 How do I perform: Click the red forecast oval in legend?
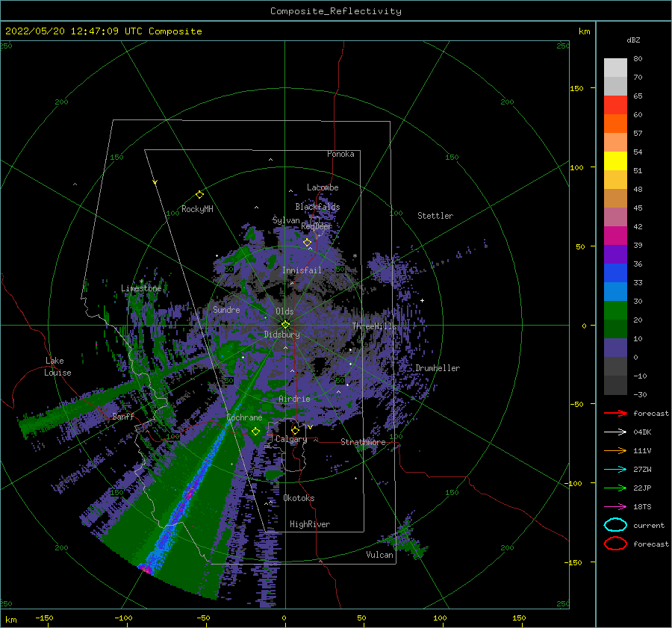(x=615, y=544)
